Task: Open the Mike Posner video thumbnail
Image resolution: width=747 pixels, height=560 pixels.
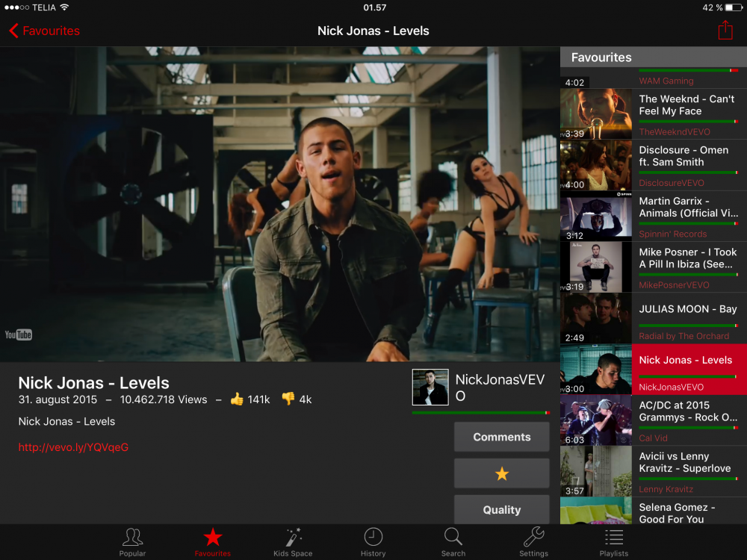Action: [x=596, y=267]
